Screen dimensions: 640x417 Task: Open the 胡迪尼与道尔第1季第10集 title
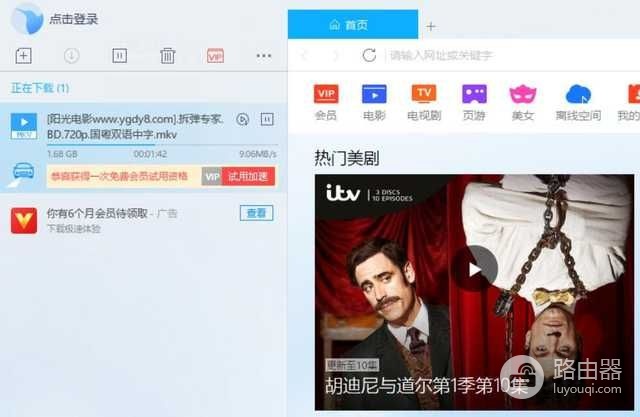(x=427, y=386)
